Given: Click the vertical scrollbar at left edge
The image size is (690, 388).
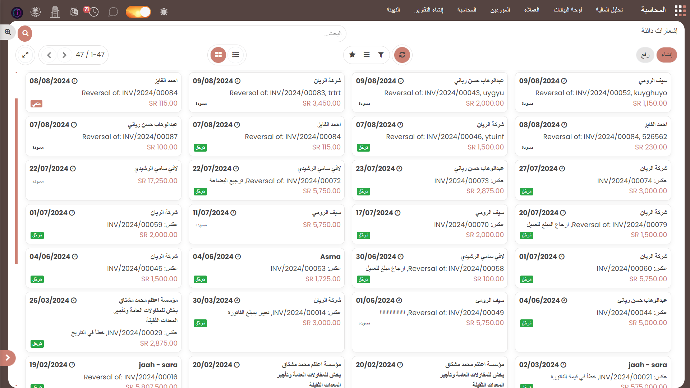Looking at the screenshot, I should coord(16,180).
